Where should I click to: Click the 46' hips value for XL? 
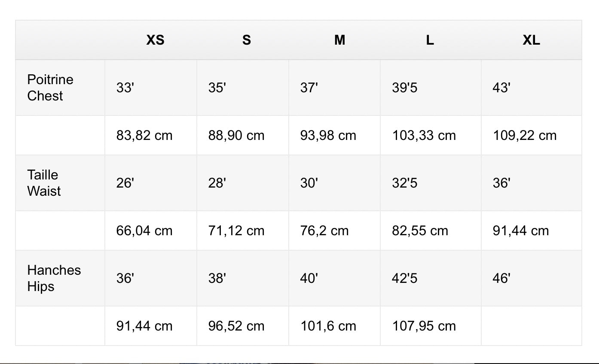(501, 279)
